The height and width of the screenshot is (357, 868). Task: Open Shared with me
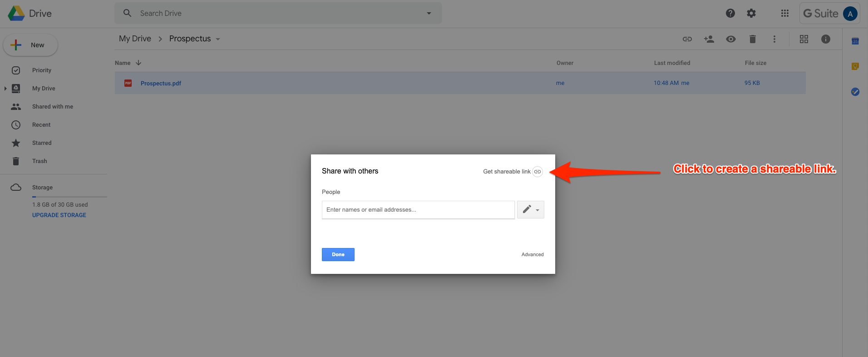pyautogui.click(x=53, y=106)
